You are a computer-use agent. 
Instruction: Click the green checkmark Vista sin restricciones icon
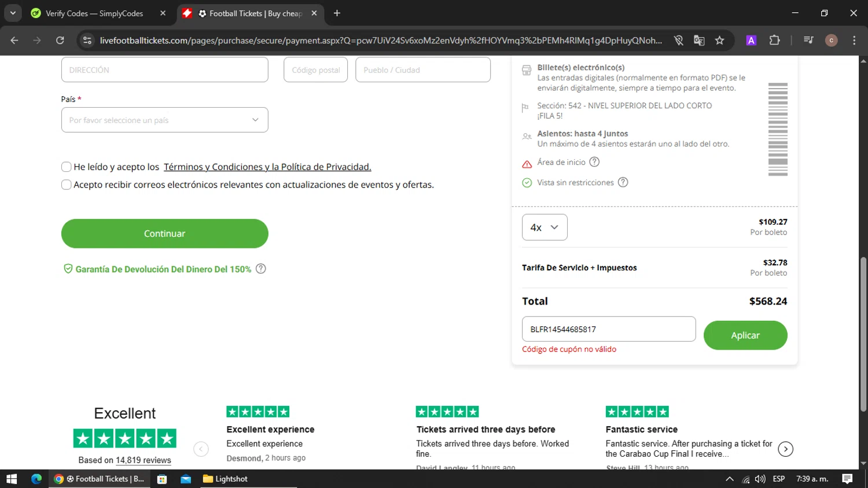(527, 183)
